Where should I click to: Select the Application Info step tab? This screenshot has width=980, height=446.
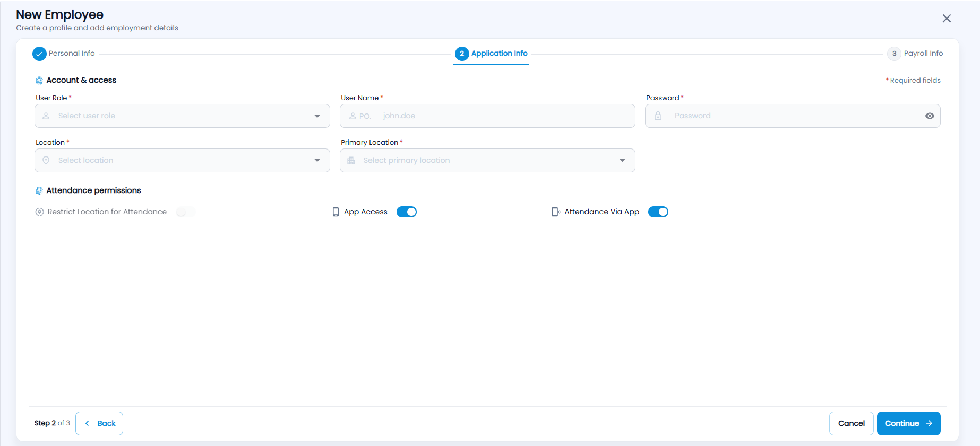click(491, 54)
